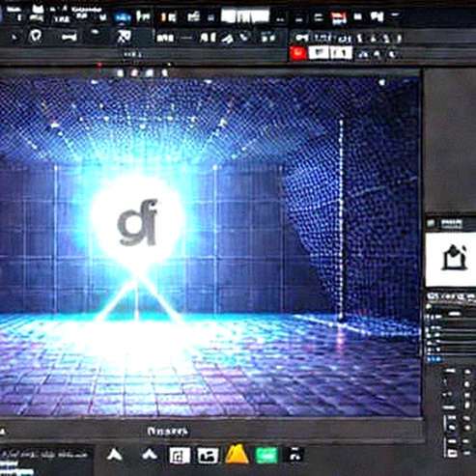Open the first menu item at top left
Viewport: 476px width, 476px height.
coord(14,9)
